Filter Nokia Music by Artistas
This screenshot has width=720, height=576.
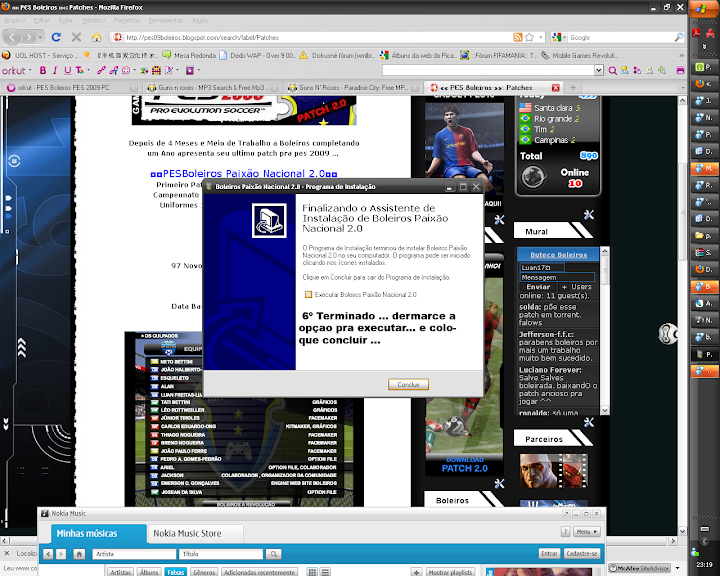point(120,572)
